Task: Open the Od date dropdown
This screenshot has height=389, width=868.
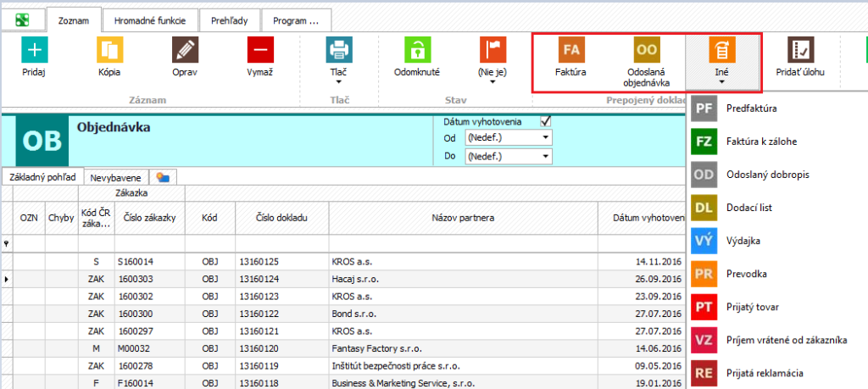Action: point(546,137)
